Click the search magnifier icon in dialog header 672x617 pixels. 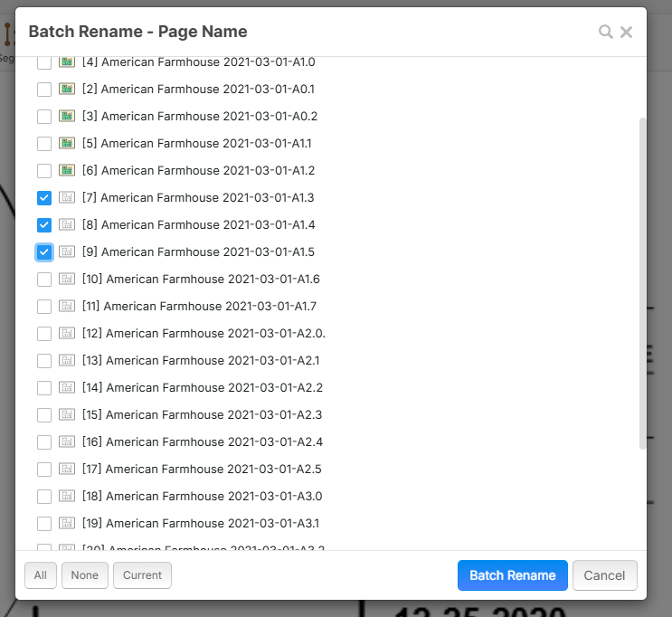pyautogui.click(x=605, y=32)
